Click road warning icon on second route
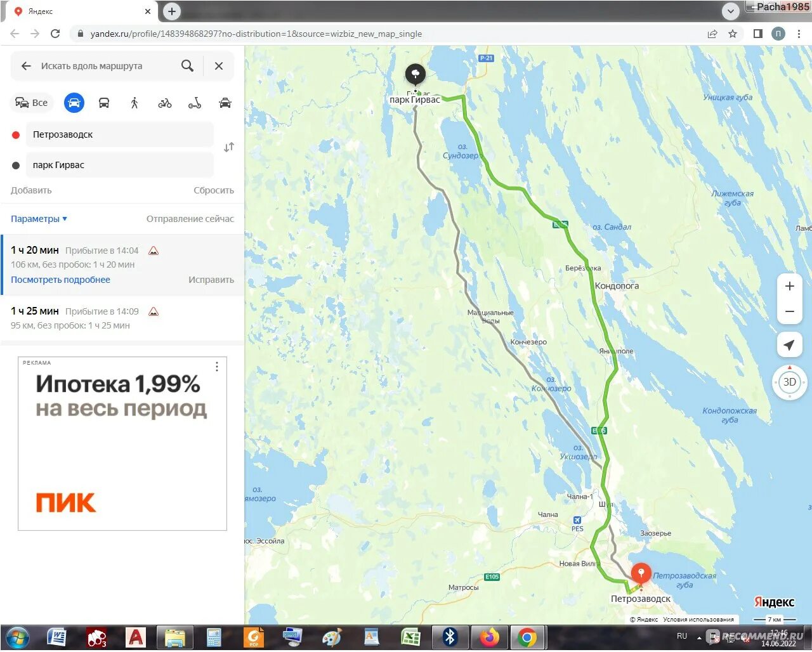Viewport: 812px width, 652px height. 154,311
